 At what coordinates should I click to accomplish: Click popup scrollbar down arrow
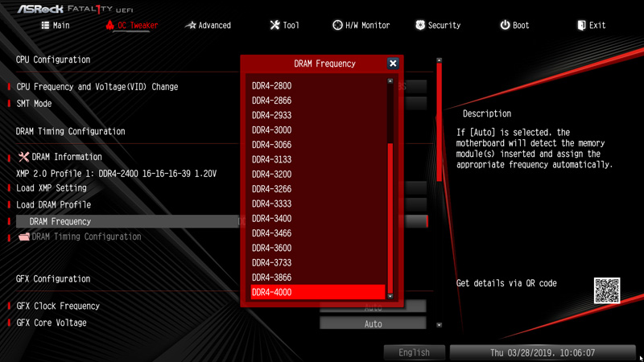pyautogui.click(x=390, y=296)
